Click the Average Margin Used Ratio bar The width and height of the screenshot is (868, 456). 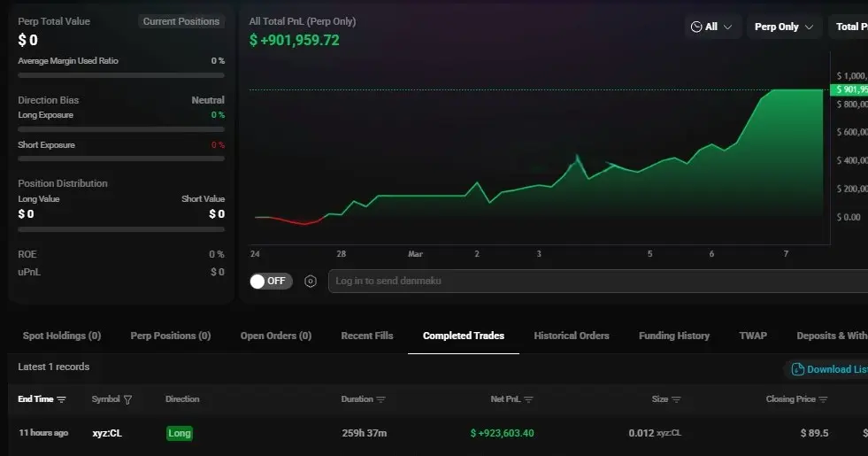click(x=121, y=75)
